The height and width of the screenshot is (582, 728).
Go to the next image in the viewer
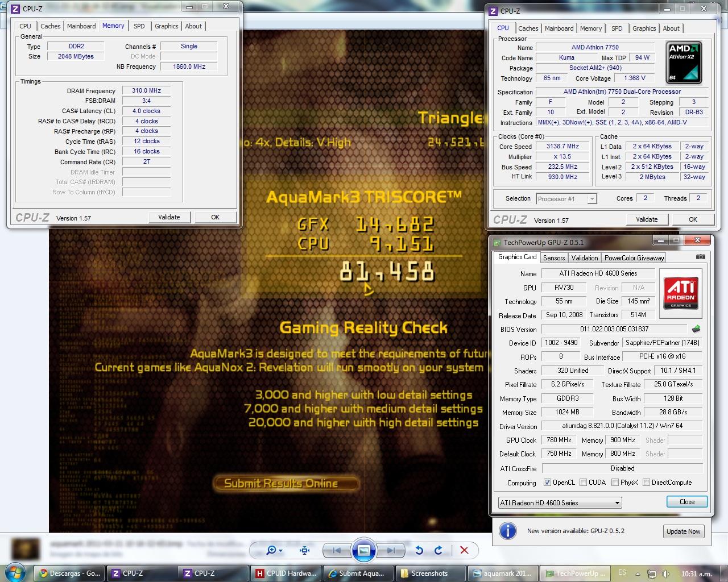391,550
